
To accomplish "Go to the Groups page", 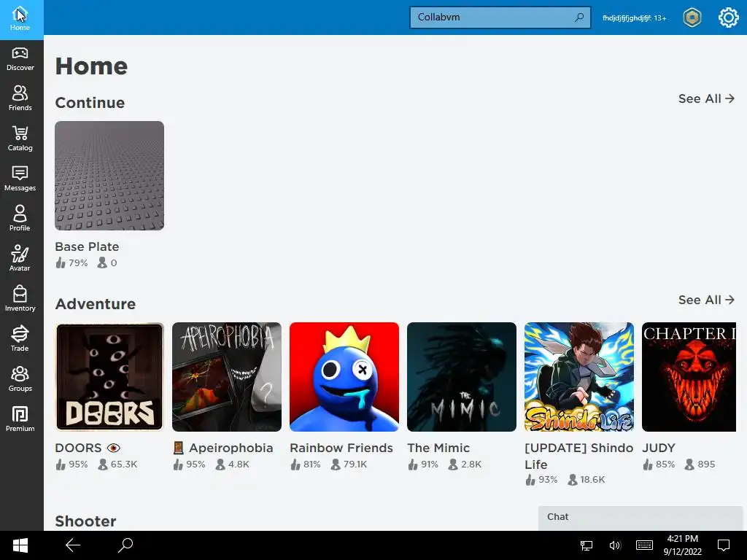I will point(20,379).
